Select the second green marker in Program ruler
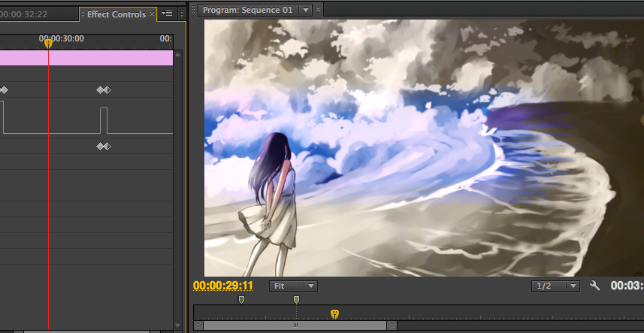Image resolution: width=644 pixels, height=333 pixels. click(x=296, y=300)
